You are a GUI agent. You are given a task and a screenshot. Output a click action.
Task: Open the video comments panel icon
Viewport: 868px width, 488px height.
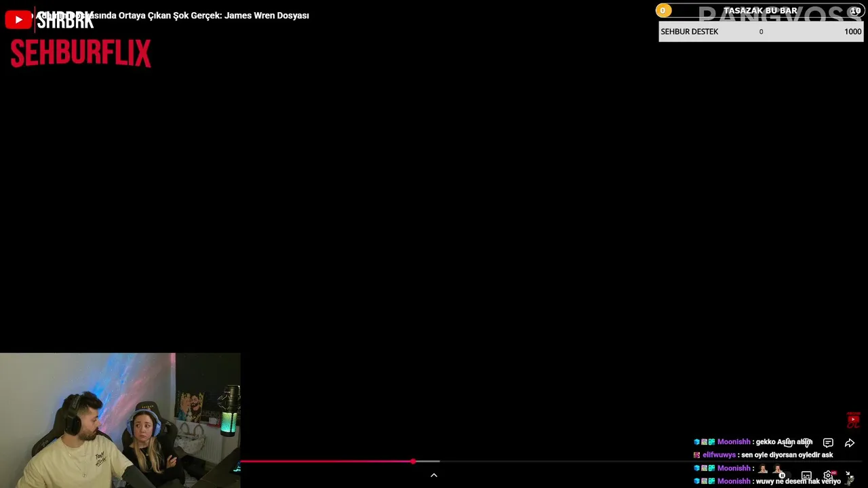point(828,443)
